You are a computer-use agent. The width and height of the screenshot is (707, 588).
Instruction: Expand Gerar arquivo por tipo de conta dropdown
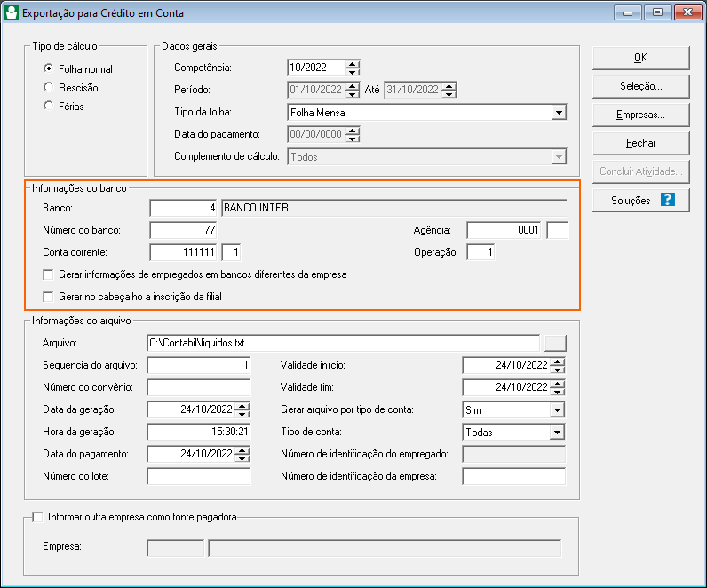click(x=557, y=410)
